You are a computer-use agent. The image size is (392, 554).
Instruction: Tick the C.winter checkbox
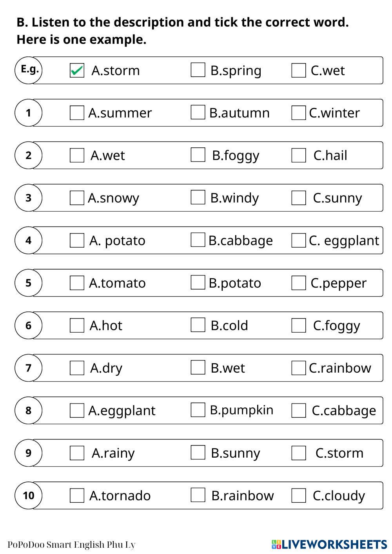(299, 113)
